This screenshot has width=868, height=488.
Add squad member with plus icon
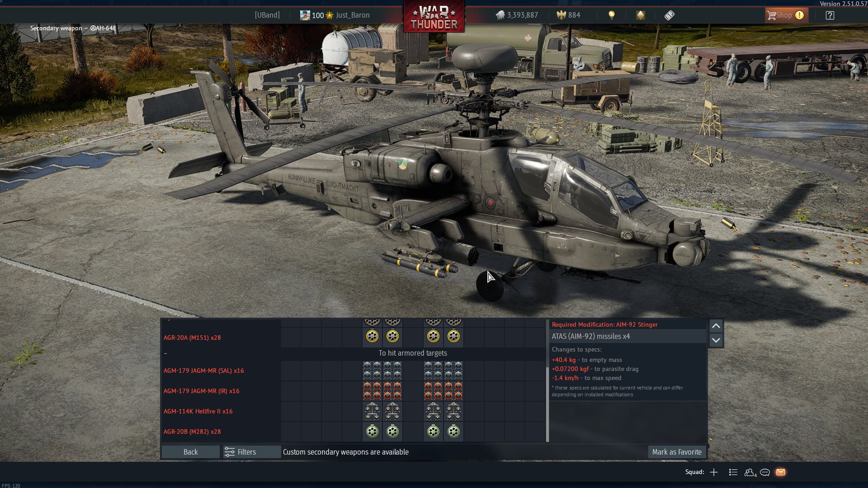pyautogui.click(x=714, y=472)
